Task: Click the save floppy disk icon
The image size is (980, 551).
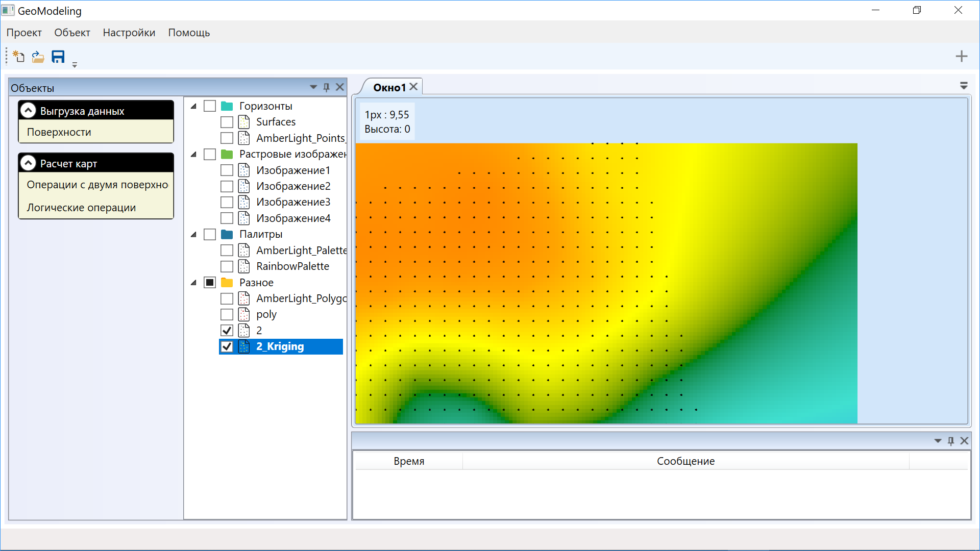Action: (x=58, y=57)
